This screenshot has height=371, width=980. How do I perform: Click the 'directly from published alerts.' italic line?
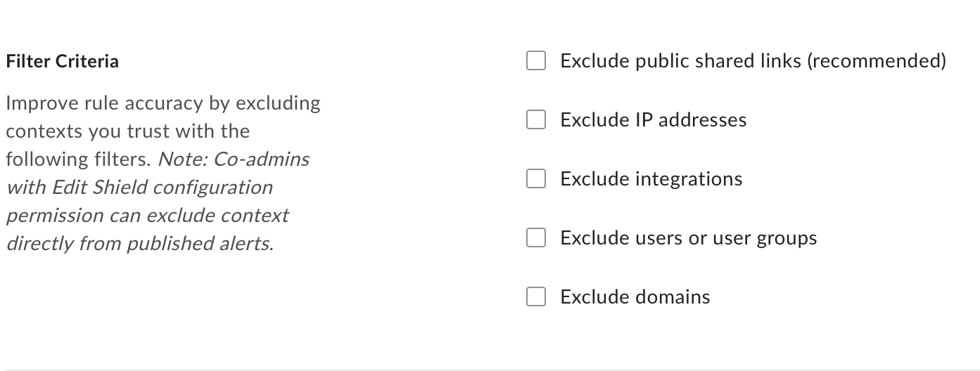tap(139, 244)
